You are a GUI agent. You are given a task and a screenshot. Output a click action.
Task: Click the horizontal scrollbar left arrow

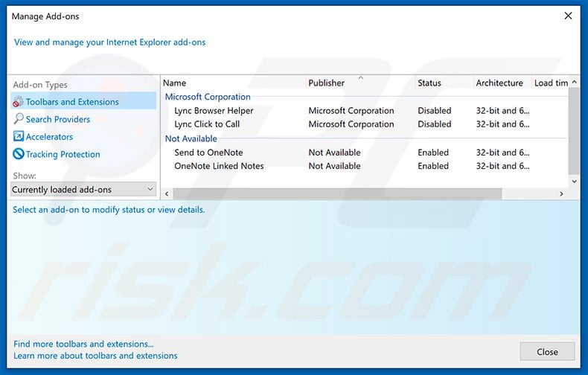pos(167,194)
